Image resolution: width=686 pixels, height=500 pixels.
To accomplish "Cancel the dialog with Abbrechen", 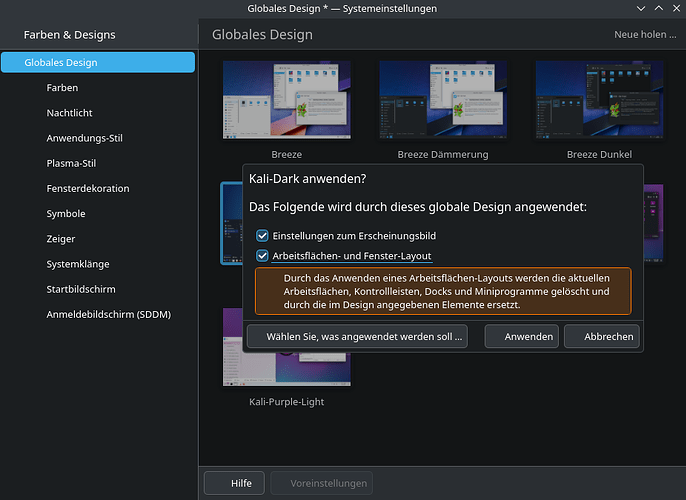I will [x=602, y=336].
